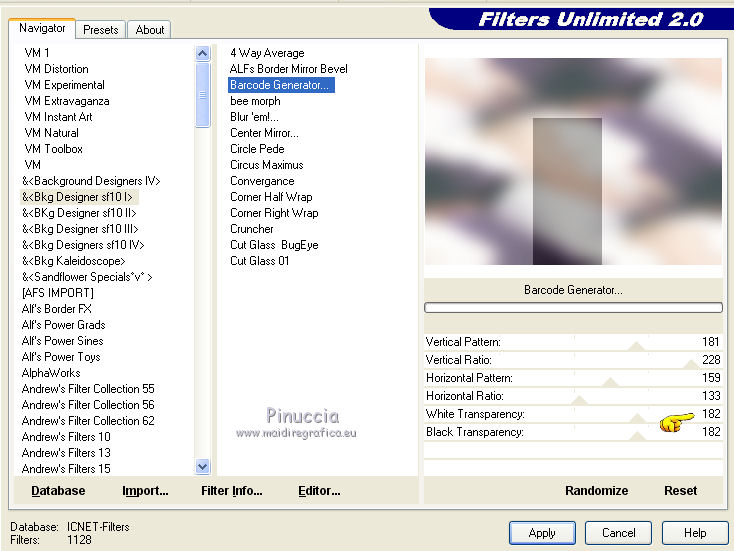
Task: Select Andrew's Filter Collection 55
Action: pos(88,389)
